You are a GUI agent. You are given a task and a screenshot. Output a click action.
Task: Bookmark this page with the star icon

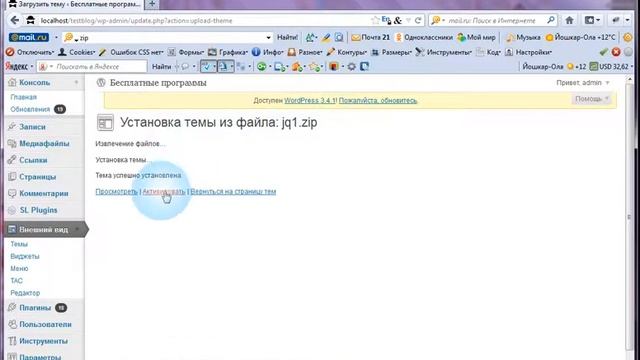pyautogui.click(x=375, y=20)
